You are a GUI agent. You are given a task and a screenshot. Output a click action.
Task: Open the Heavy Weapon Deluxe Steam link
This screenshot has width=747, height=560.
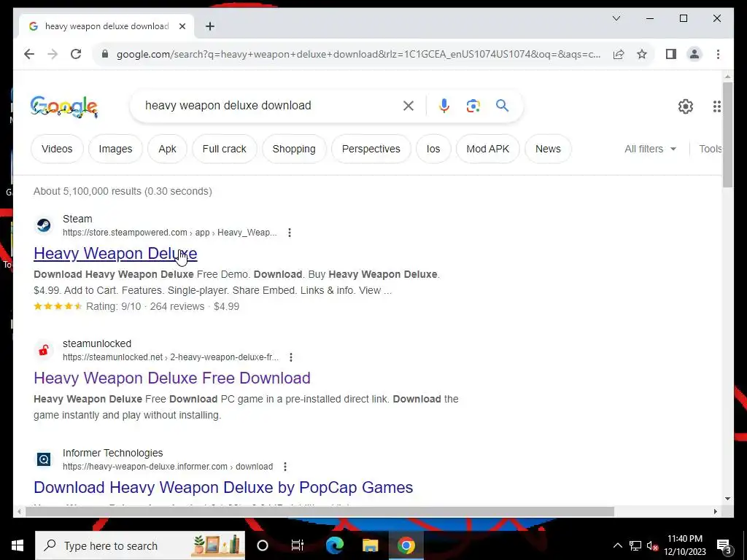(115, 253)
